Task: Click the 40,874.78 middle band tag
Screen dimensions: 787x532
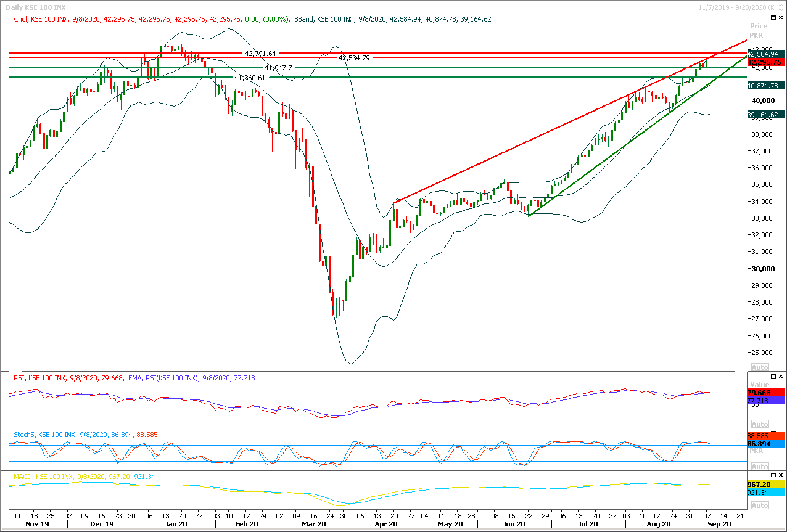Action: point(765,86)
